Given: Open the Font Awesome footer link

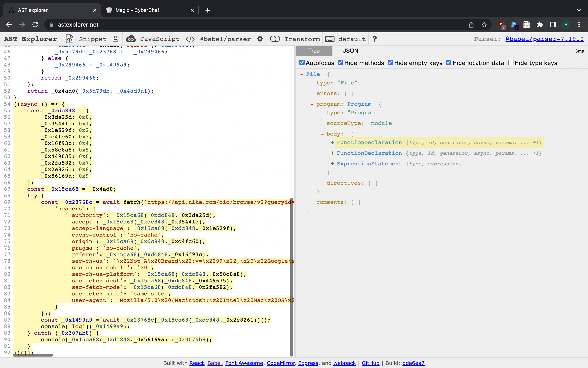Looking at the screenshot, I should point(244,363).
